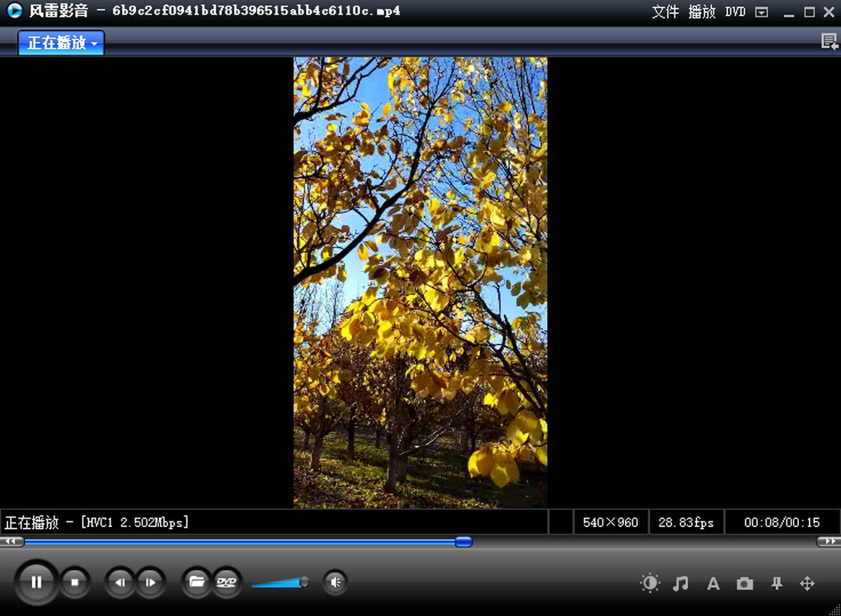Image resolution: width=841 pixels, height=616 pixels.
Task: Open the dropdown menu beside DVD
Action: click(762, 12)
